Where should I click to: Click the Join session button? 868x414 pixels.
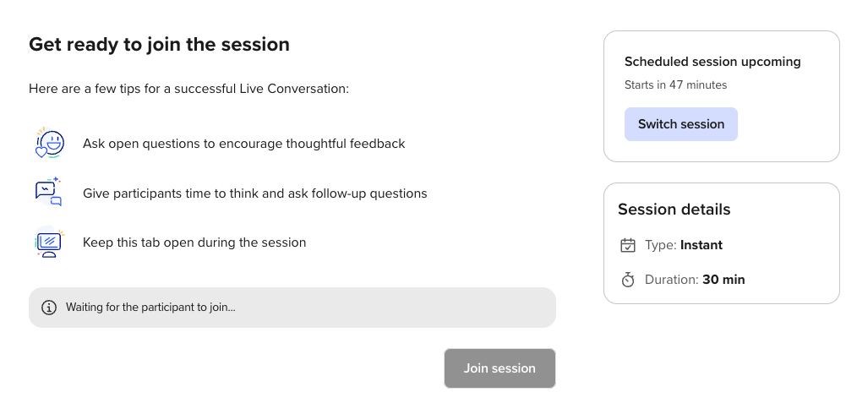tap(500, 368)
